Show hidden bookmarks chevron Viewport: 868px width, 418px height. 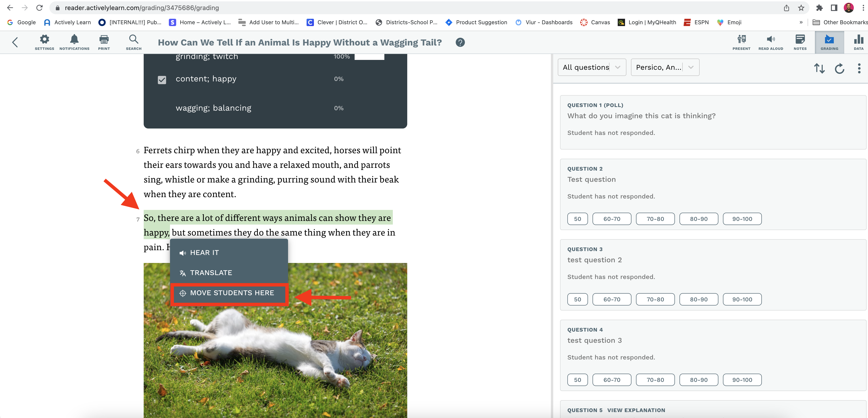click(x=801, y=22)
